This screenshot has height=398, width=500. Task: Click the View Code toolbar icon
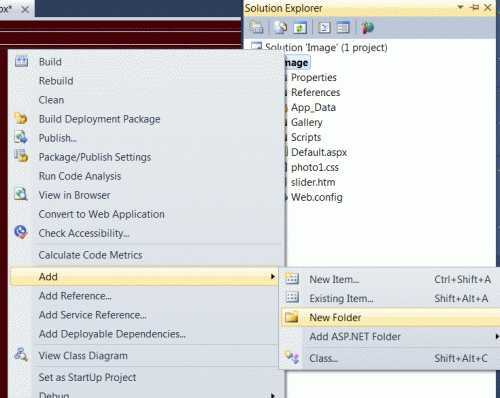324,27
